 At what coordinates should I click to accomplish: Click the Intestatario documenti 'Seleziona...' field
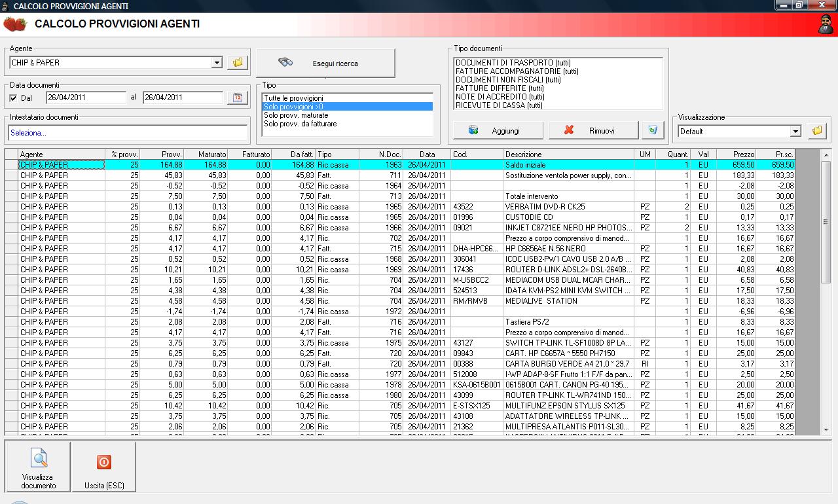[128, 133]
